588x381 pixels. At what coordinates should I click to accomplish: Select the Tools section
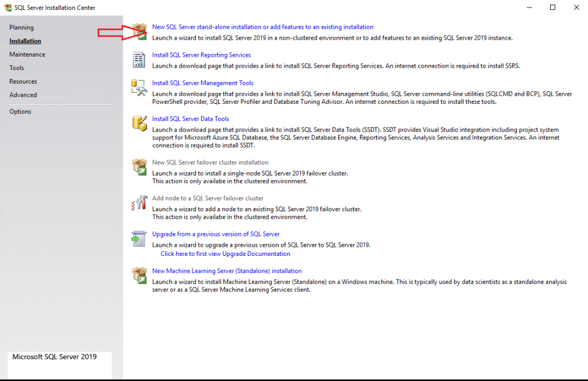click(x=16, y=68)
